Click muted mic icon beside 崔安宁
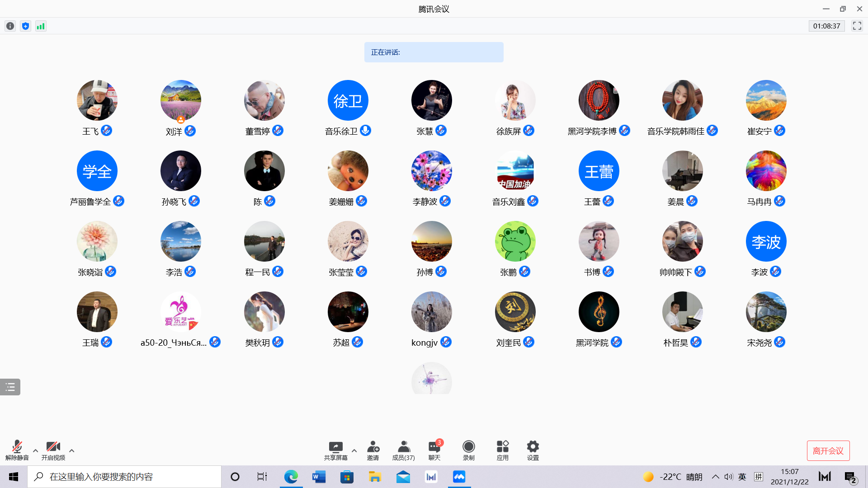Viewport: 868px width, 488px height. pyautogui.click(x=780, y=131)
